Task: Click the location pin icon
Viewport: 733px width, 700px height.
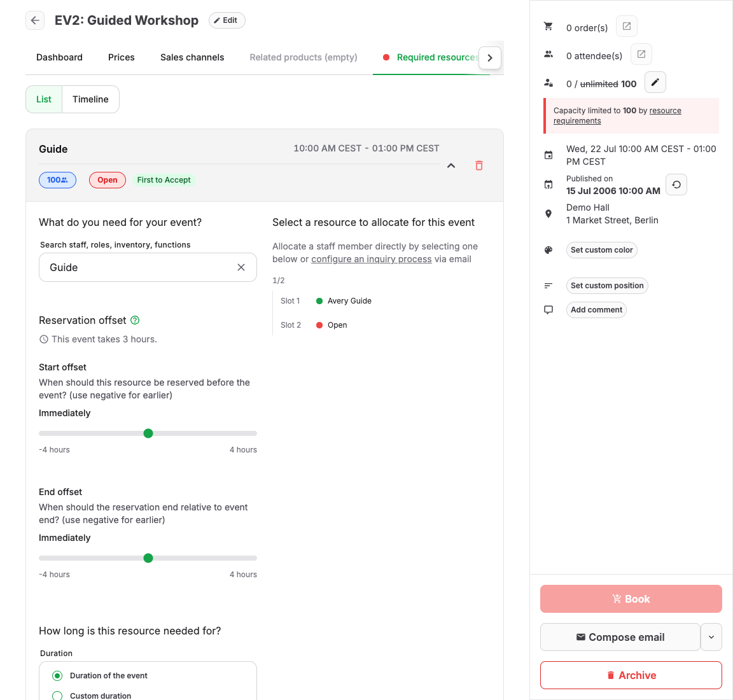Action: [548, 214]
